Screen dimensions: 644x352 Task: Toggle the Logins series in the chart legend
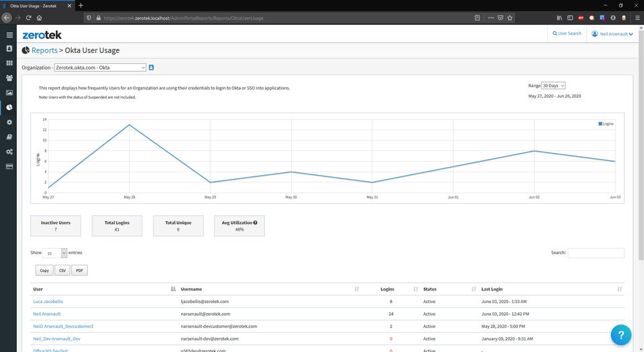click(606, 123)
